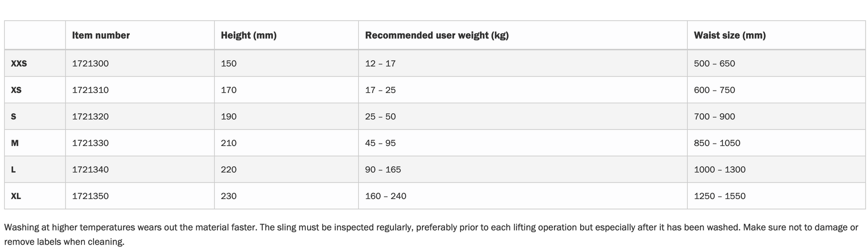This screenshot has width=868, height=250.
Task: Click item number 1721340
Action: click(90, 170)
